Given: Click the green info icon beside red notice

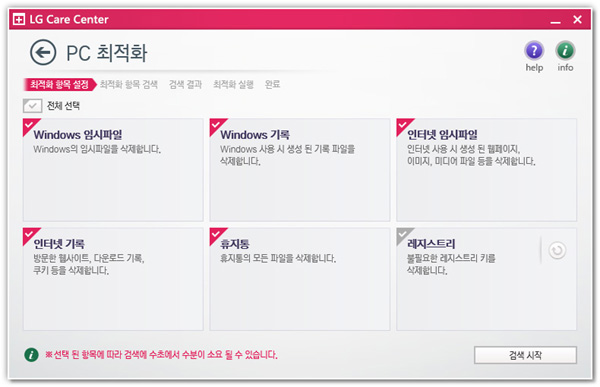Looking at the screenshot, I should point(31,354).
